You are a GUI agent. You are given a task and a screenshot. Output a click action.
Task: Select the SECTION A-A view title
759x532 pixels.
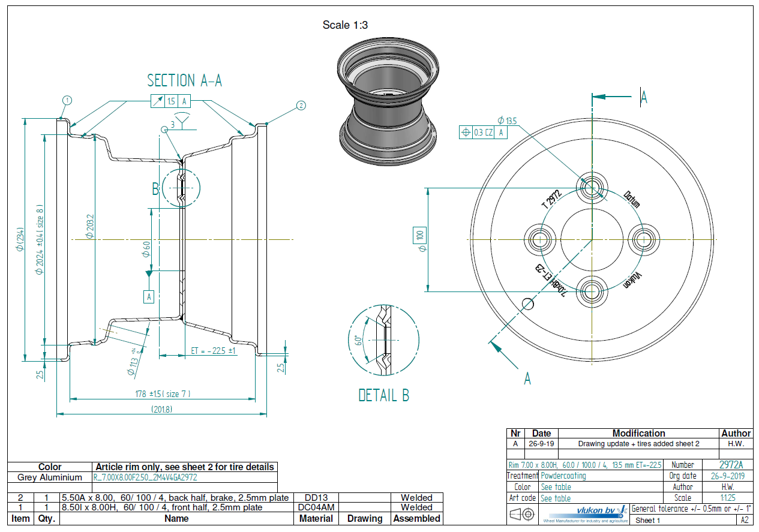click(x=184, y=80)
